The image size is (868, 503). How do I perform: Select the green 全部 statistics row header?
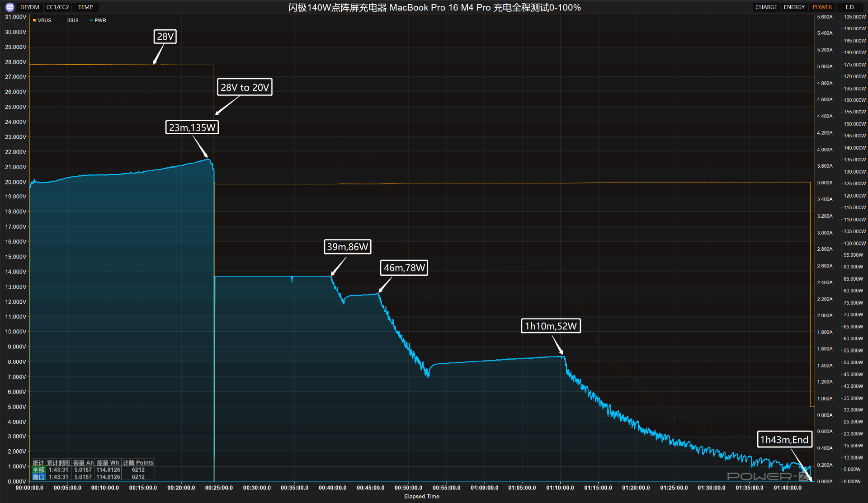pyautogui.click(x=38, y=470)
